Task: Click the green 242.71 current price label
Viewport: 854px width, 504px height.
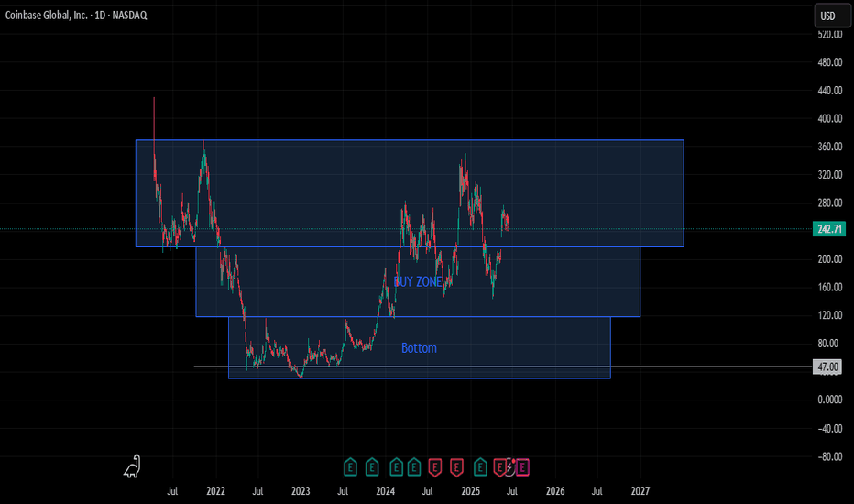Action: point(829,229)
